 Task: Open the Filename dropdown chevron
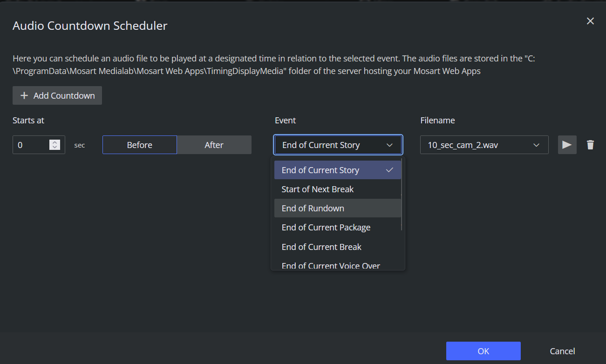pos(536,145)
